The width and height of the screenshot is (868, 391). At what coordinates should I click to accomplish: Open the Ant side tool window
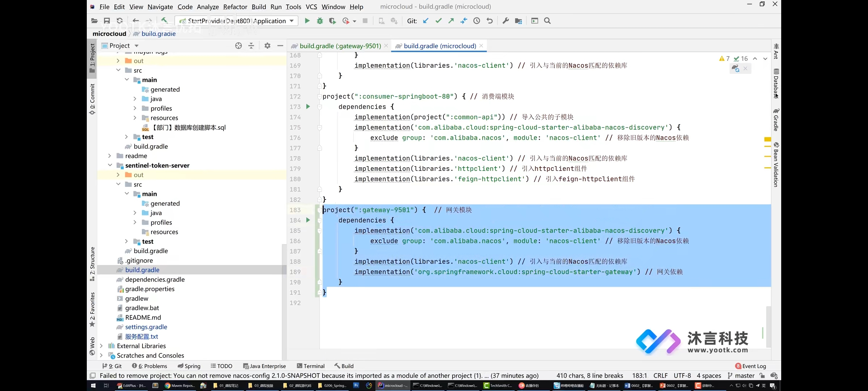pyautogui.click(x=776, y=51)
